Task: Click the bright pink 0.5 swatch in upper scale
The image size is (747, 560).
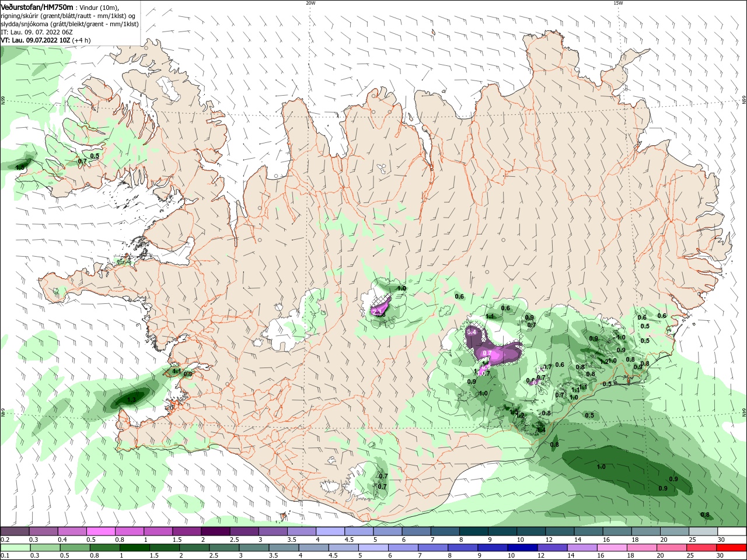Action: click(101, 531)
